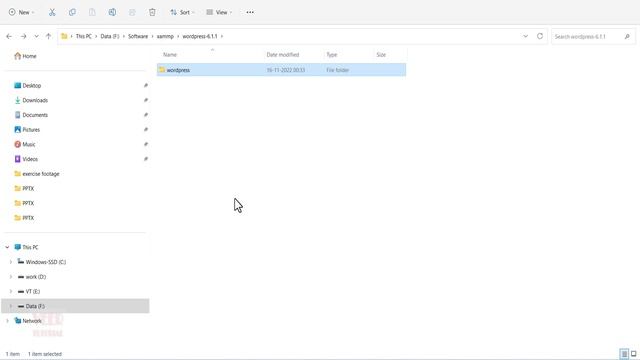
Task: Collapse the This PC tree node
Action: [x=7, y=247]
